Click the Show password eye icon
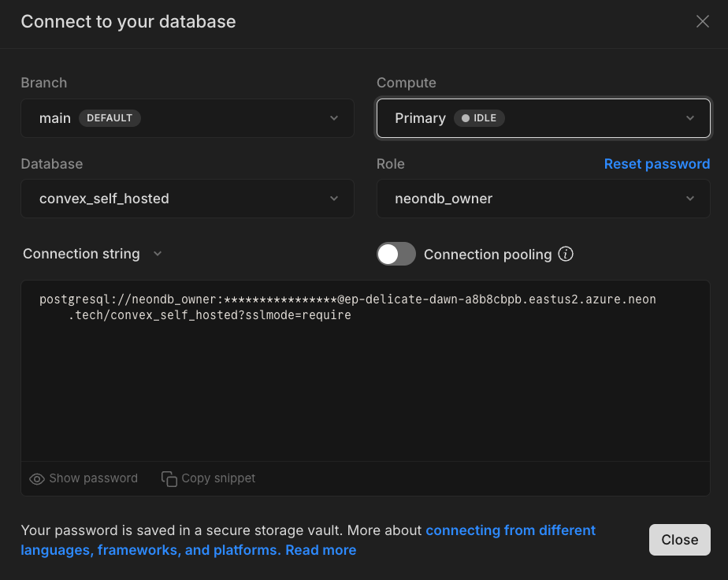 click(37, 478)
